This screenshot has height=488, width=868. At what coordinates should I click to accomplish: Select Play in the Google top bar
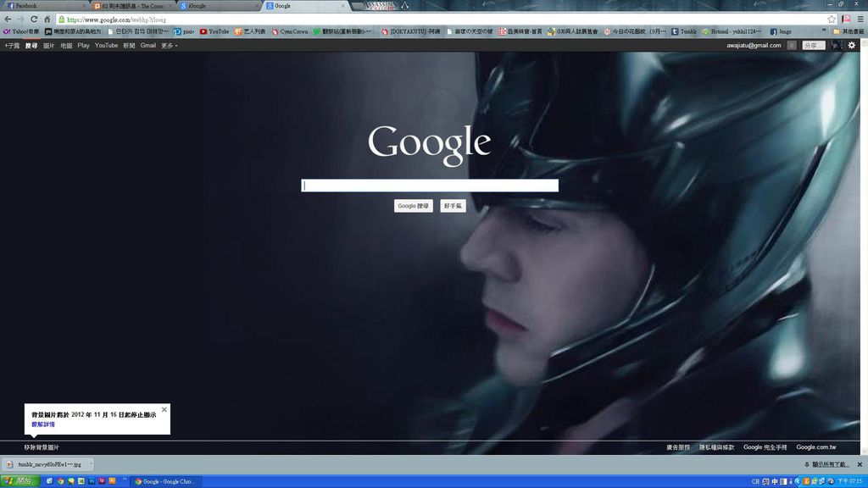(x=83, y=46)
